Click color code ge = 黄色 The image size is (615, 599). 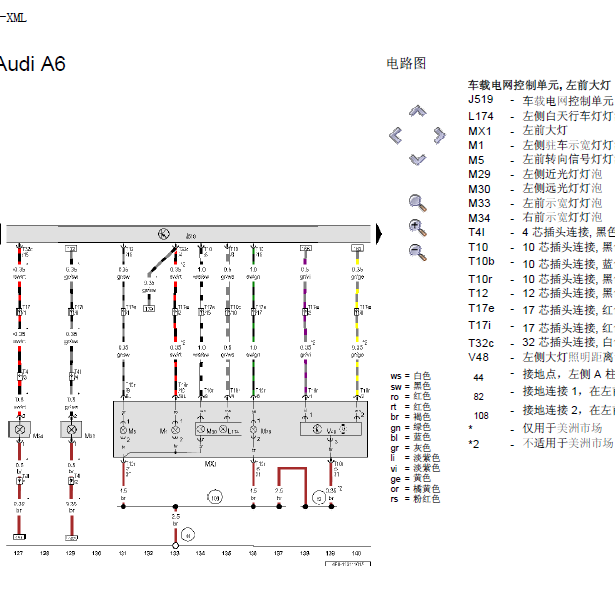pyautogui.click(x=410, y=479)
